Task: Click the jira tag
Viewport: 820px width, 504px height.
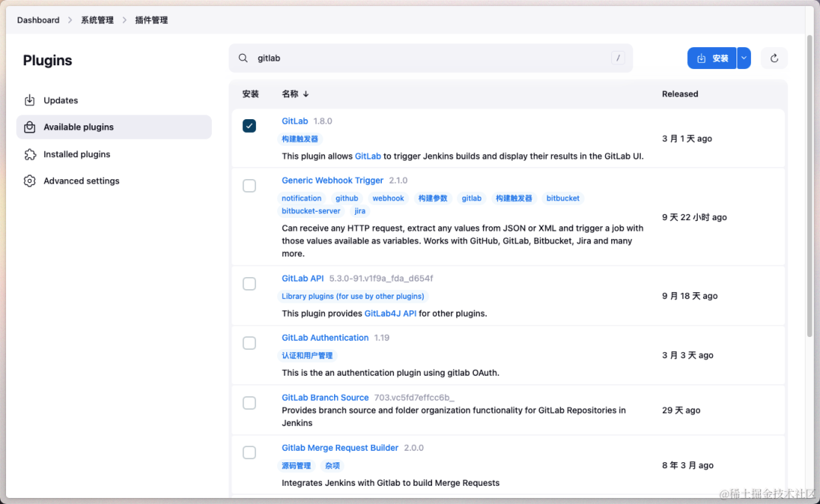Action: coord(360,211)
